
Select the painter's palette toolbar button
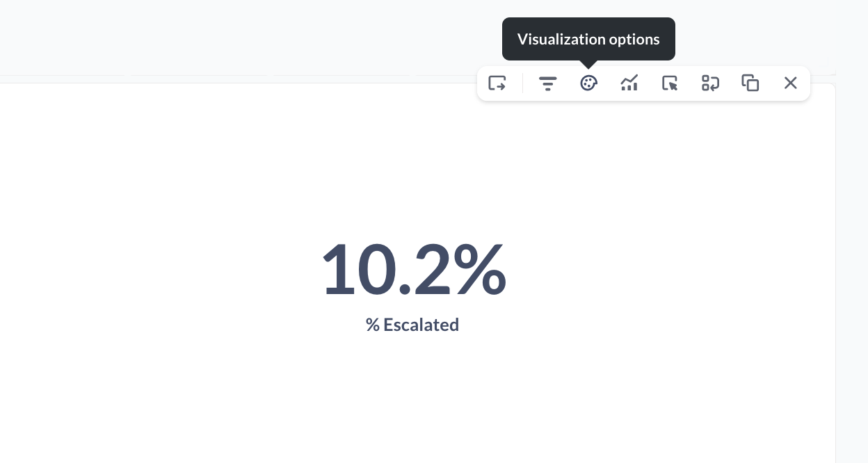[x=588, y=83]
